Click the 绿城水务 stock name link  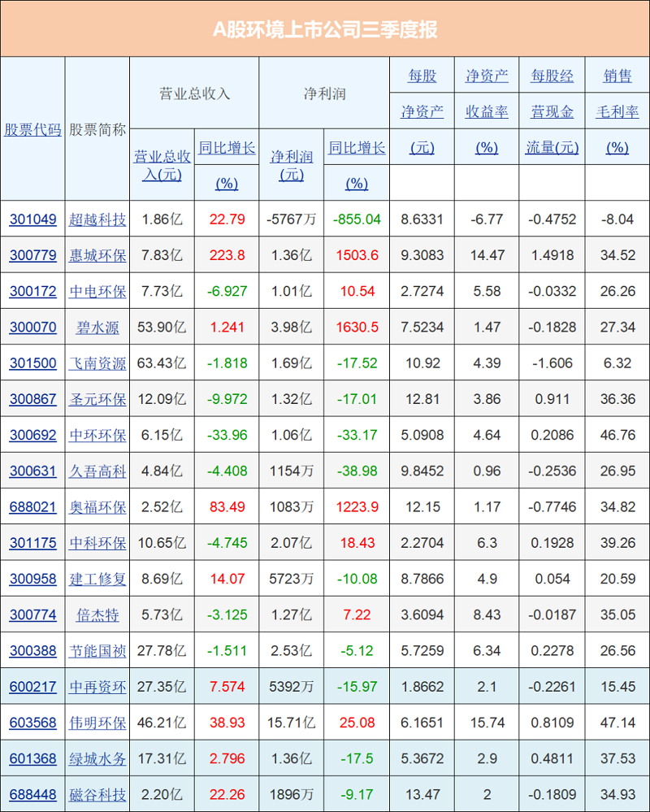click(x=97, y=759)
